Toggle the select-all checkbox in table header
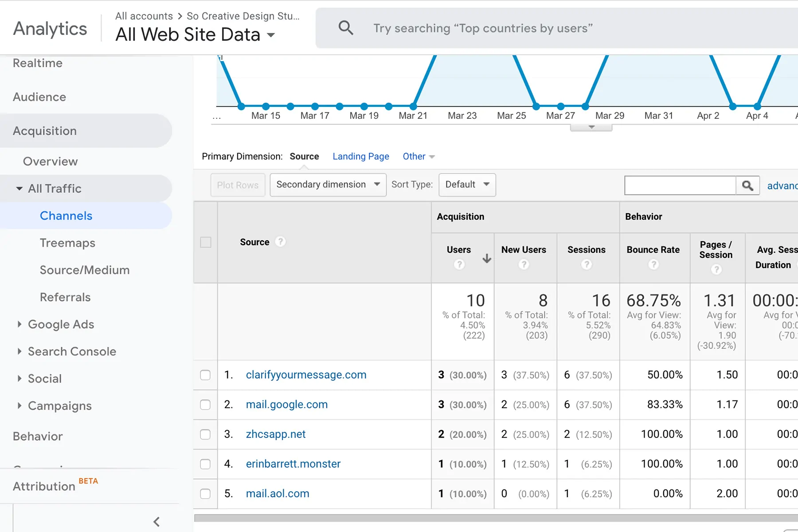 click(x=206, y=243)
